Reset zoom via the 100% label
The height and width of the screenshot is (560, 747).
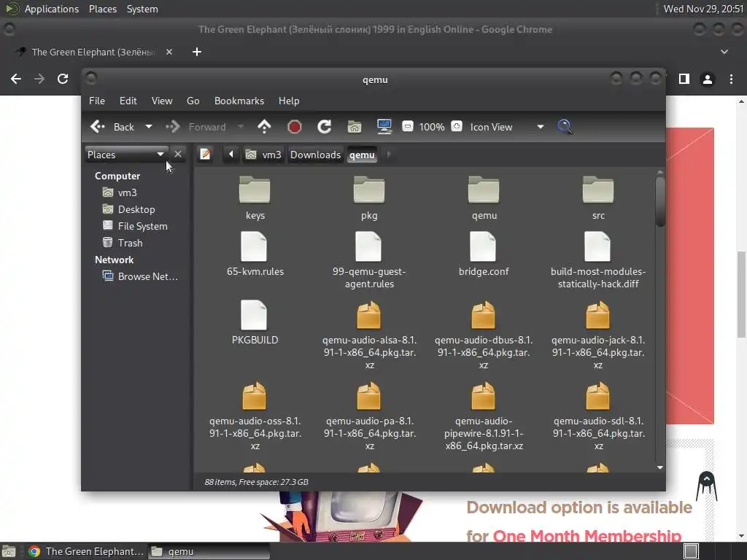pos(432,127)
